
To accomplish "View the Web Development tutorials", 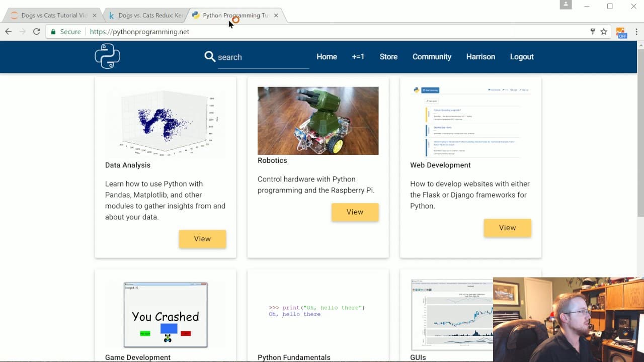I will [507, 228].
